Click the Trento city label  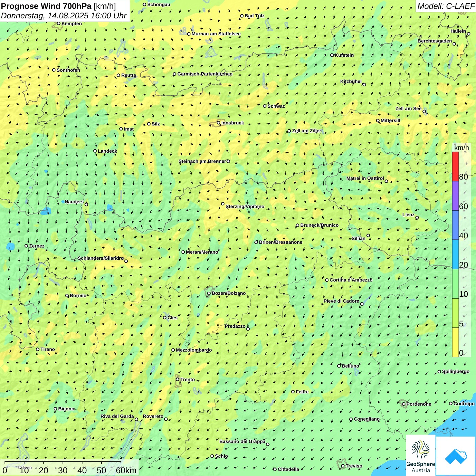click(188, 379)
